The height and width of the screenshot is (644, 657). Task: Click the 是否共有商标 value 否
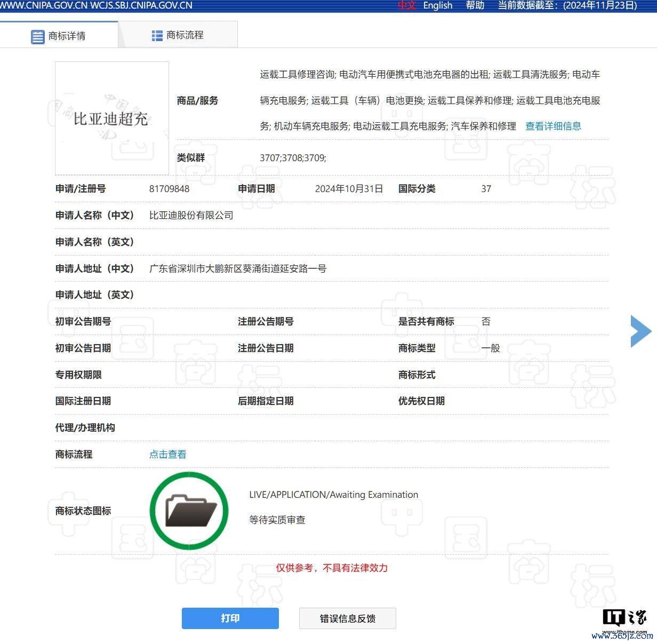(485, 322)
